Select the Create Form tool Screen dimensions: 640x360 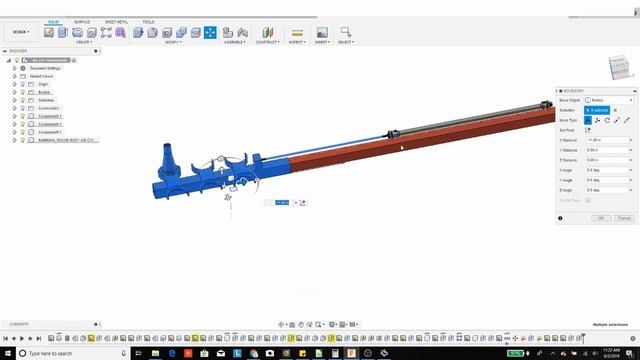click(x=120, y=32)
